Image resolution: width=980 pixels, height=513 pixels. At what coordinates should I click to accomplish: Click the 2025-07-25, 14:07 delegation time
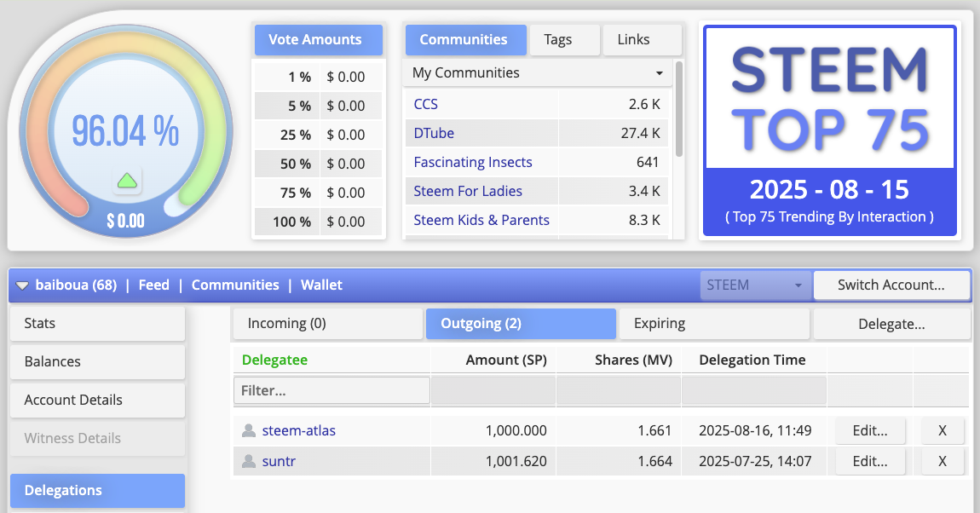(755, 461)
